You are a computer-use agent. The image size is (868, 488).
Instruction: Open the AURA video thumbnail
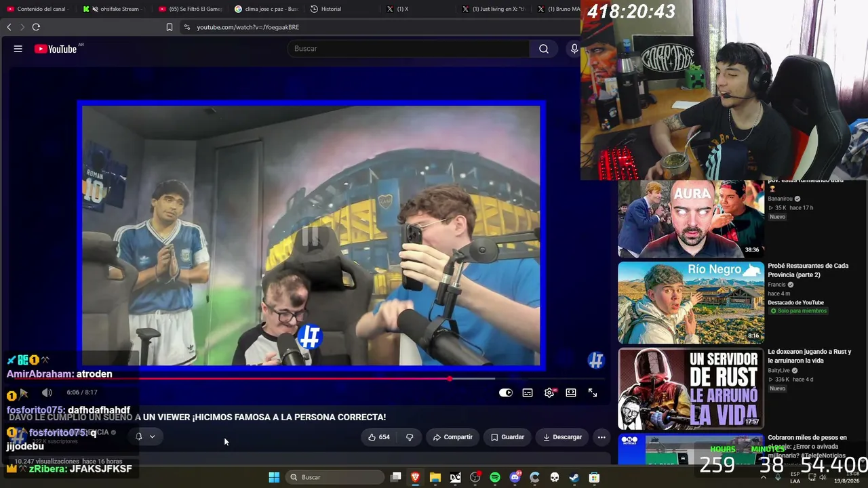click(691, 219)
